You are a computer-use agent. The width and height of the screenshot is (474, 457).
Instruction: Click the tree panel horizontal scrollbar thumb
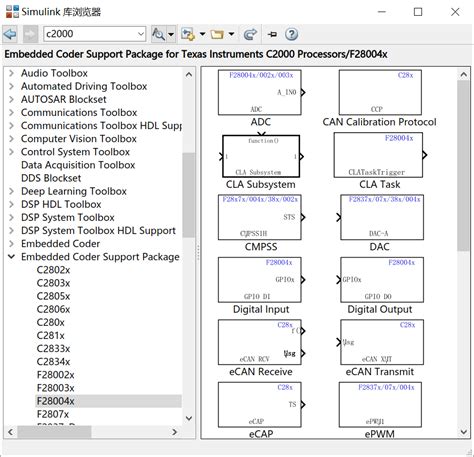[54, 432]
